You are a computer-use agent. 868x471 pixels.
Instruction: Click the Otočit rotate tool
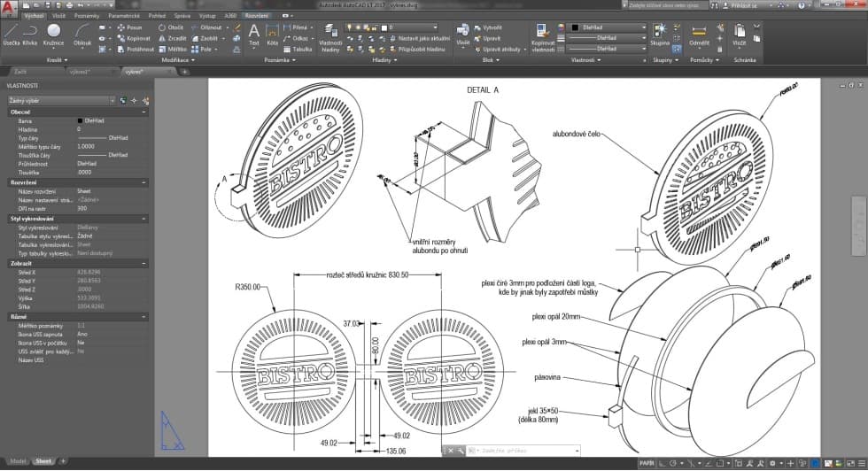170,27
